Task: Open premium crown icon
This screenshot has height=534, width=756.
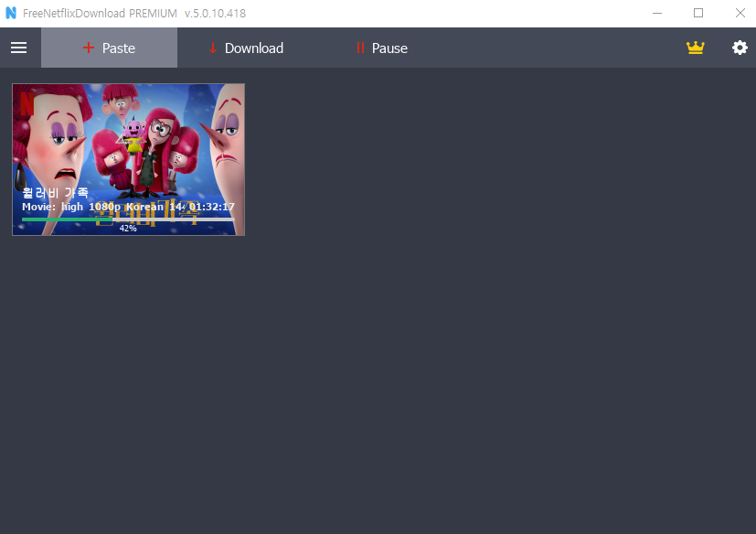Action: (x=696, y=48)
